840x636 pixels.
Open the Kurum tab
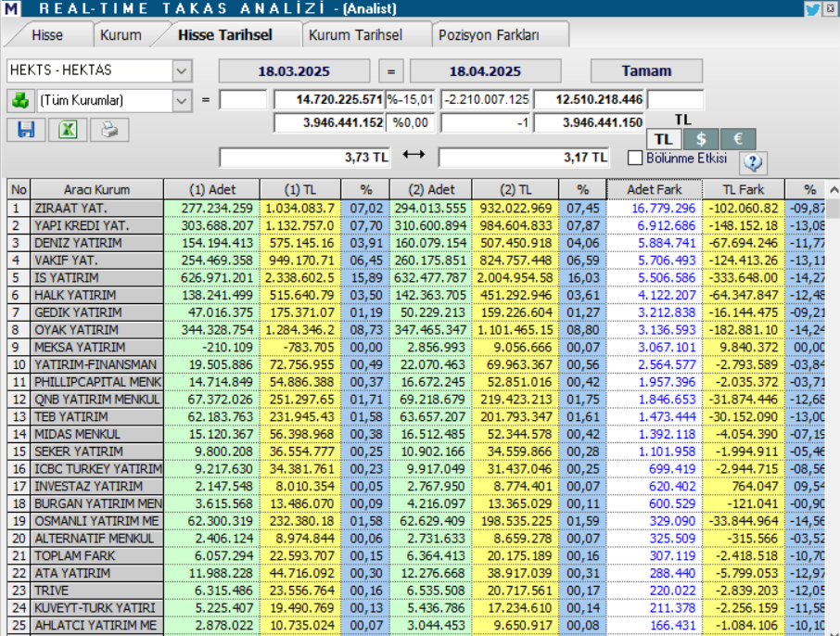pos(121,35)
